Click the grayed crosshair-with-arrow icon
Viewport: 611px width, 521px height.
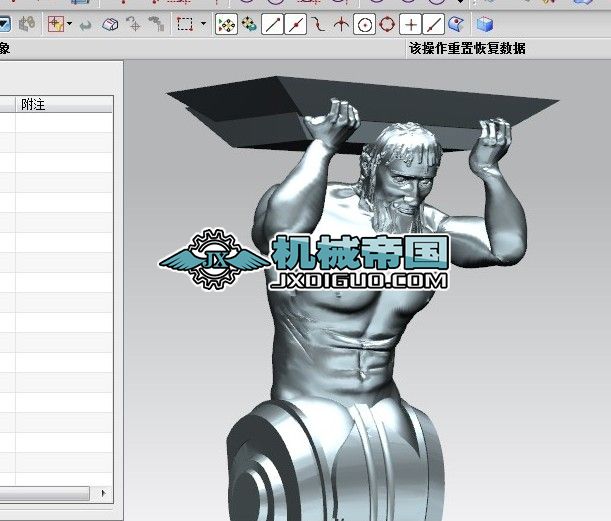[133, 24]
